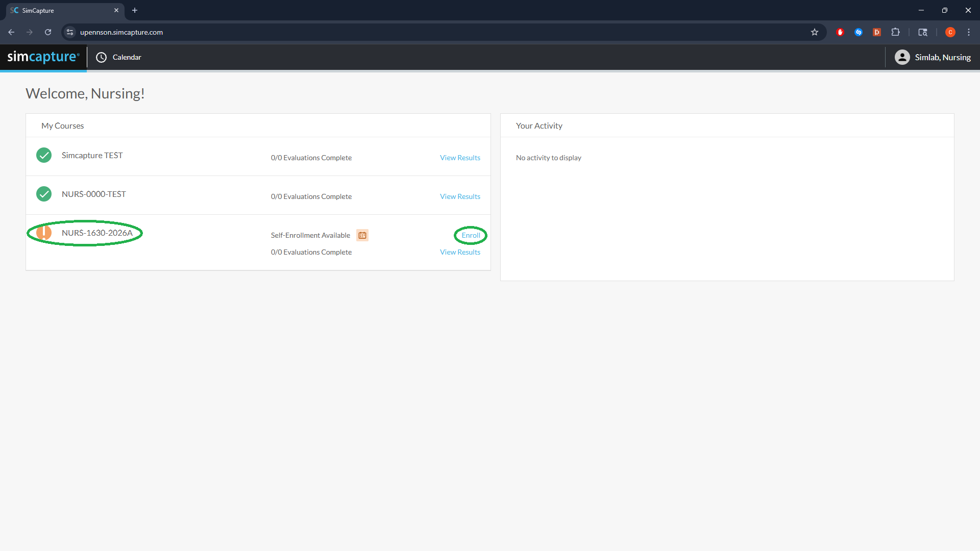Click the simcapture logo

[43, 57]
